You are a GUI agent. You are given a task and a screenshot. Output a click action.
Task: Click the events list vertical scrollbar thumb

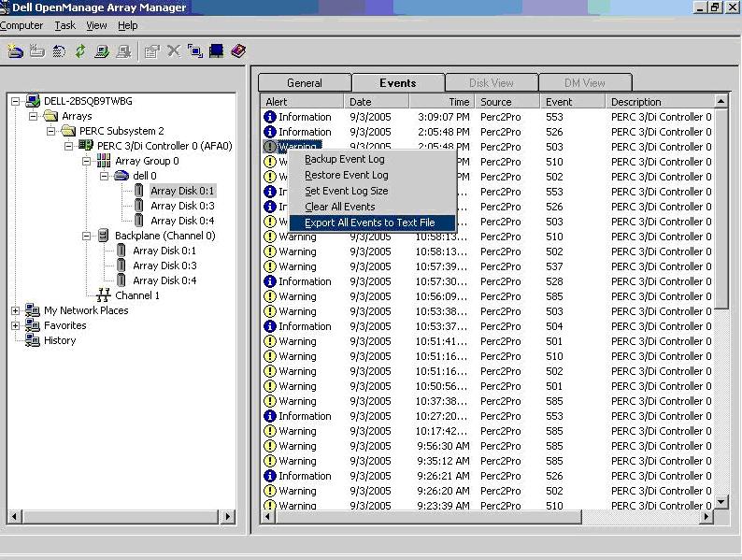(x=721, y=208)
